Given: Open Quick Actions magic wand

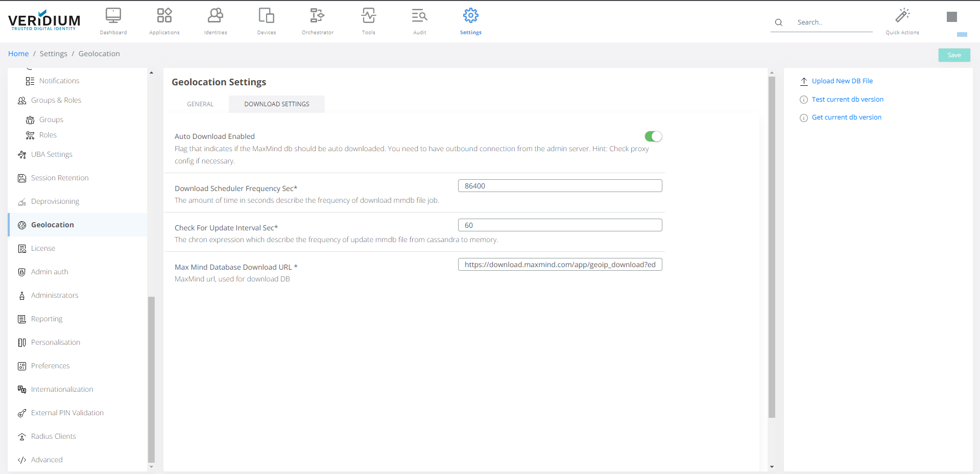Looking at the screenshot, I should [902, 16].
